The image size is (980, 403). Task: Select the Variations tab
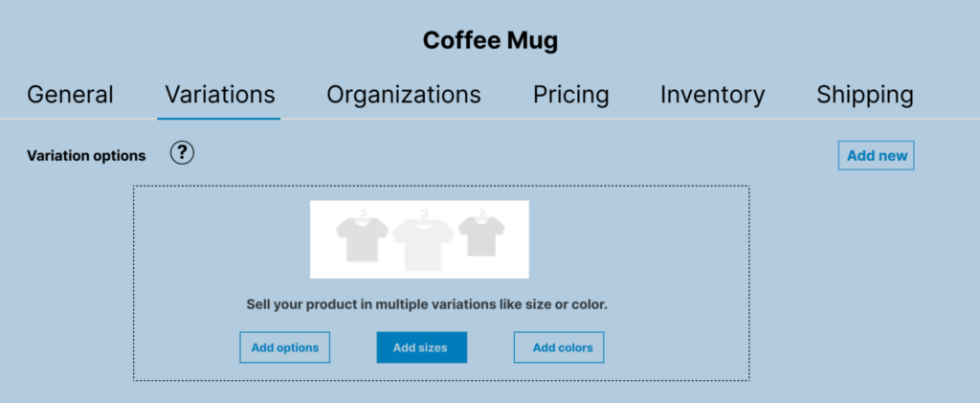[x=219, y=95]
